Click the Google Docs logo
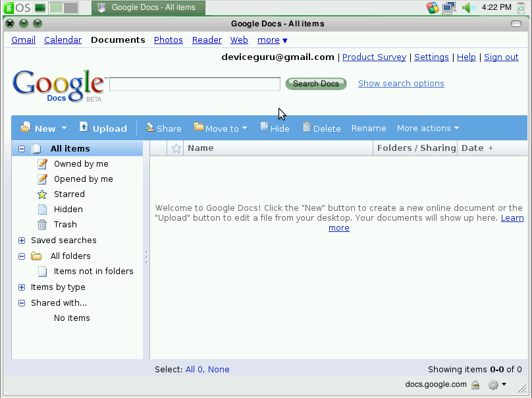 (x=59, y=86)
